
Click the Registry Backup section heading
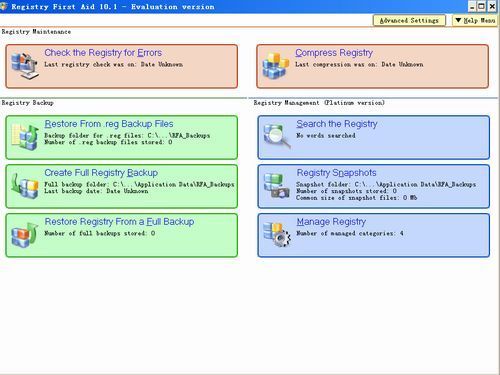point(27,103)
